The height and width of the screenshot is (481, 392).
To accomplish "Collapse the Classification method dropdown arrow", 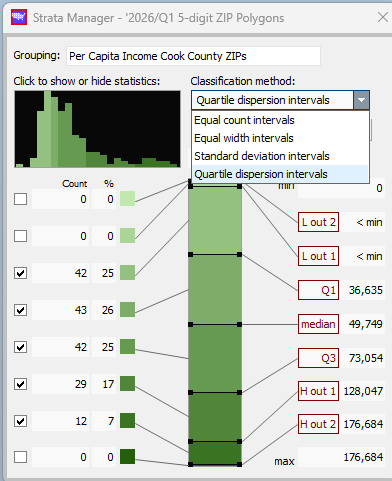I will coord(362,100).
